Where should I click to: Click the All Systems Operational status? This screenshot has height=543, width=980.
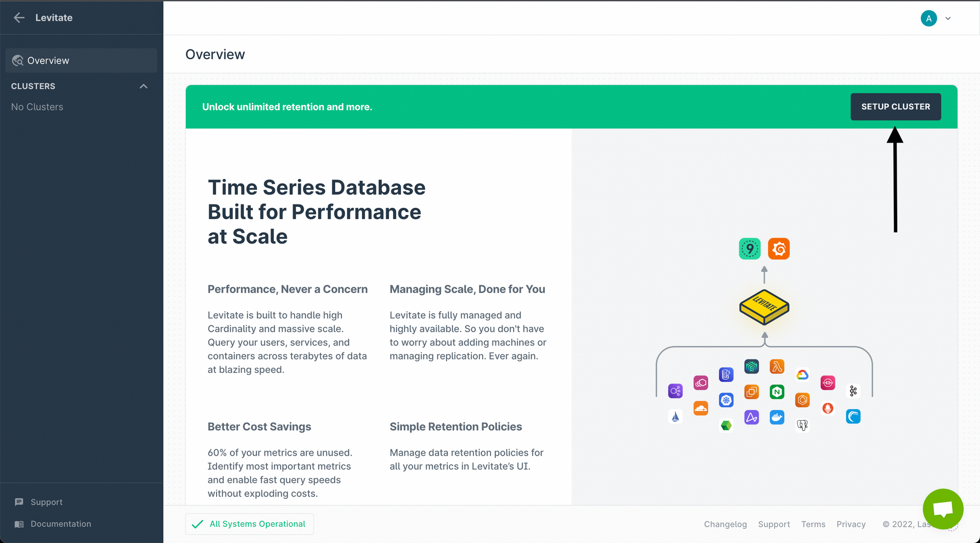[x=250, y=524]
